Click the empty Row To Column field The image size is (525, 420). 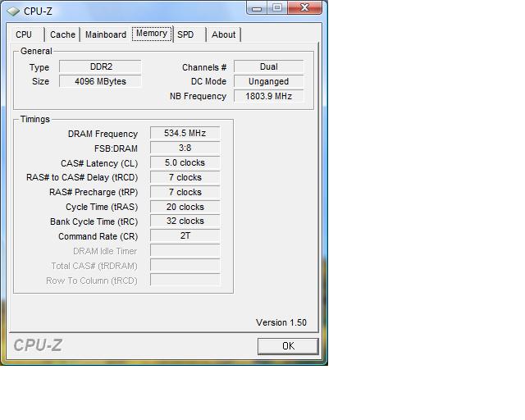click(185, 280)
